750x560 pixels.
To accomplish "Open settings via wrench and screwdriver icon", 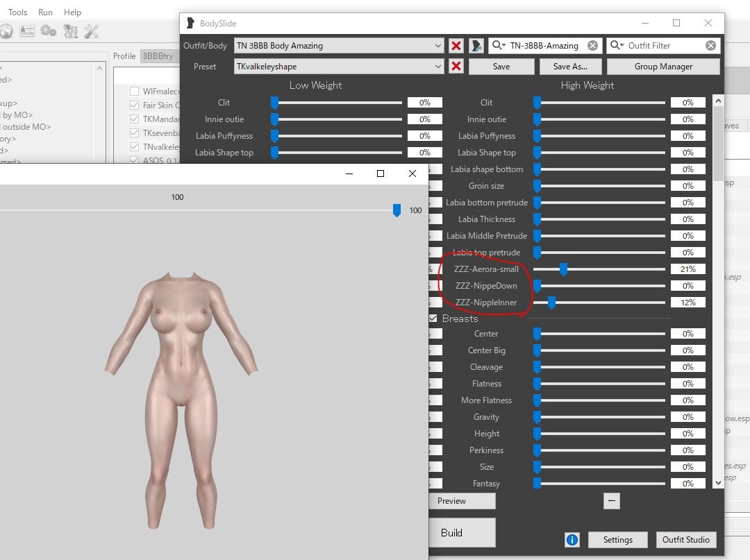I will coord(91,31).
